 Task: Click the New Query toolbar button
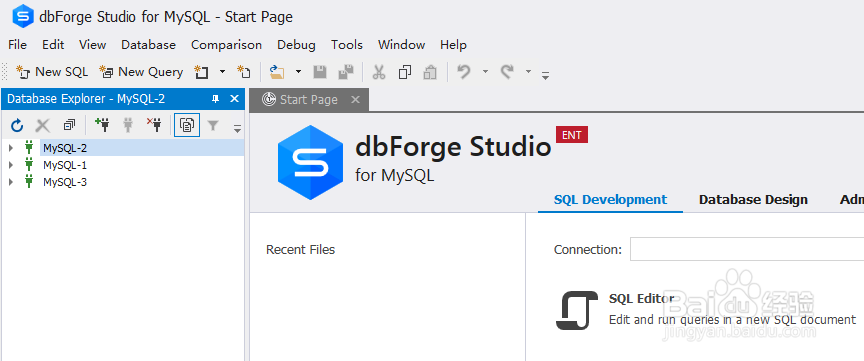(x=141, y=72)
